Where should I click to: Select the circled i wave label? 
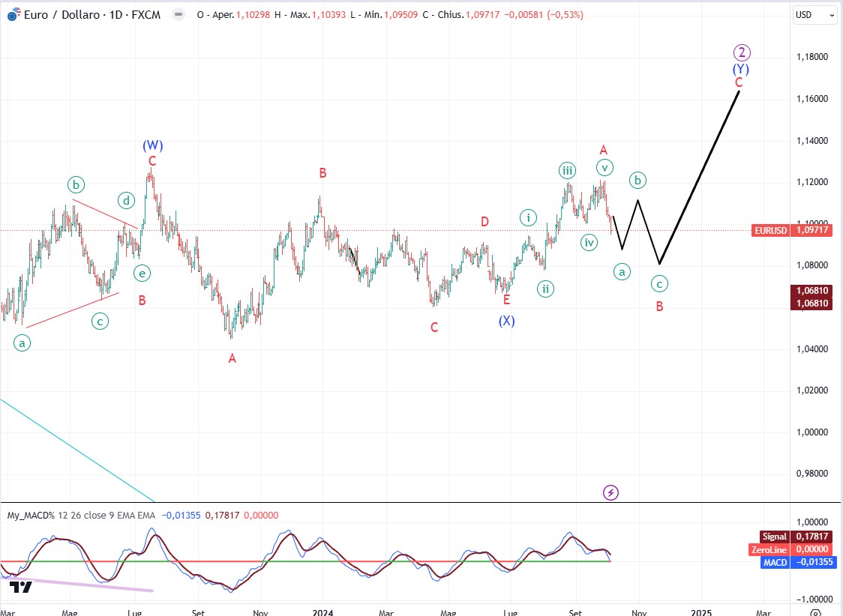click(x=529, y=217)
